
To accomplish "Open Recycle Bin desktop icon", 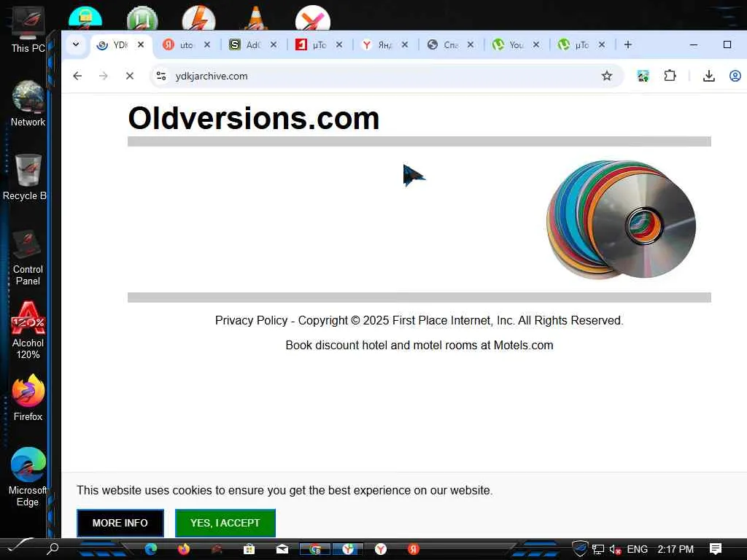I will 26,177.
